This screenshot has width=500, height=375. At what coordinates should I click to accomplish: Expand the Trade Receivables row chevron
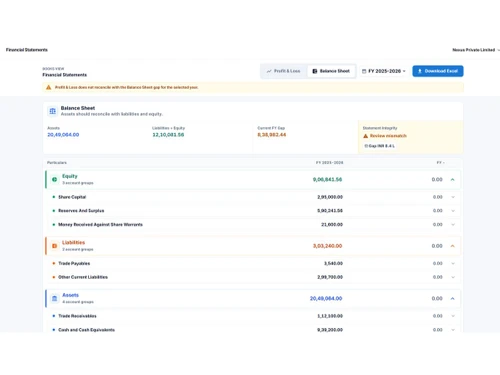453,316
